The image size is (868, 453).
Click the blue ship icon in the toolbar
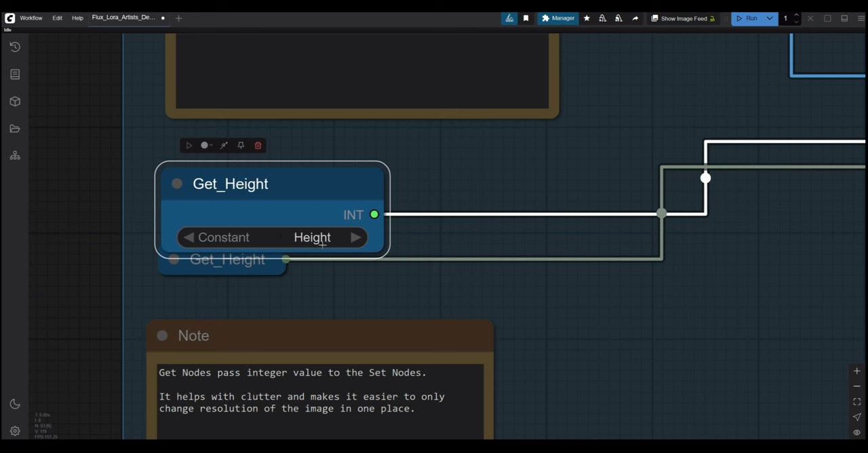pos(509,18)
